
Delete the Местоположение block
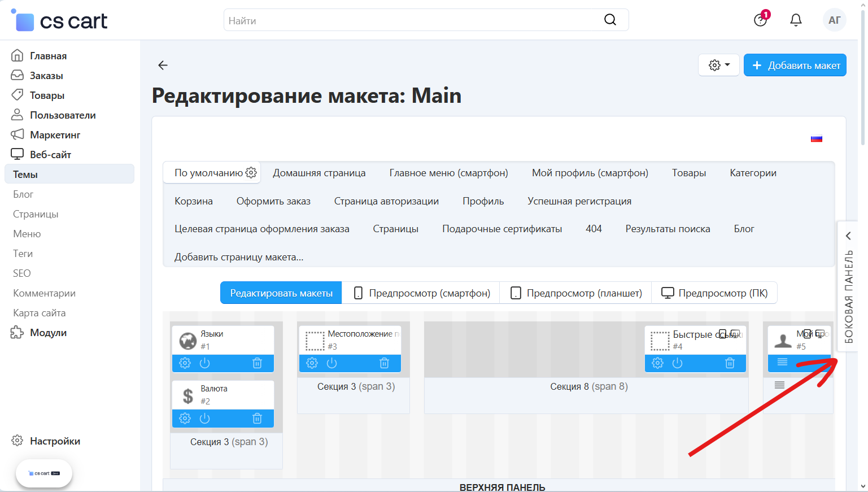coord(384,363)
